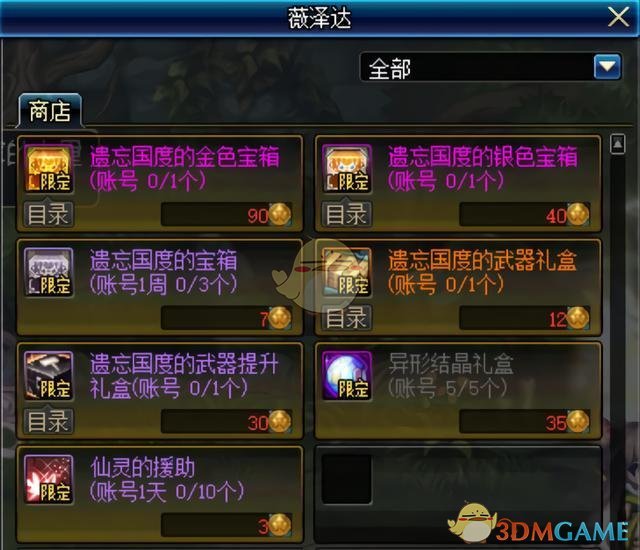Select the 仙灵的援助 item icon
The height and width of the screenshot is (550, 640).
[x=49, y=479]
